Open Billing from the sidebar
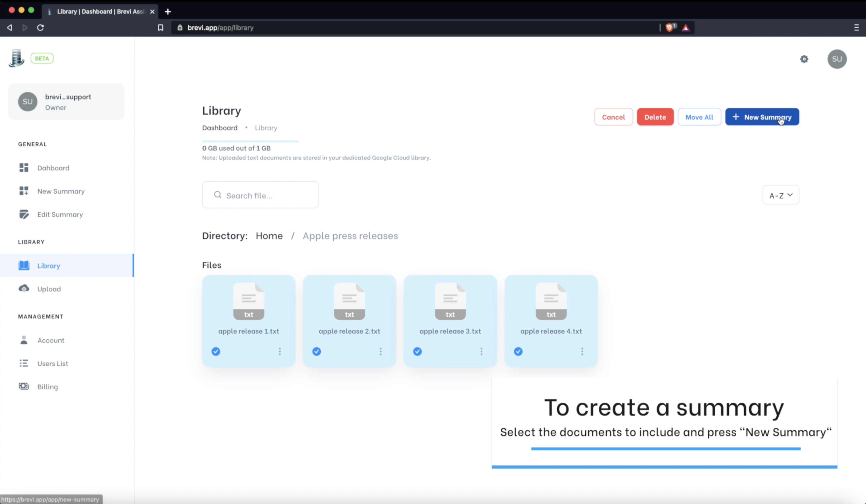 (x=47, y=386)
